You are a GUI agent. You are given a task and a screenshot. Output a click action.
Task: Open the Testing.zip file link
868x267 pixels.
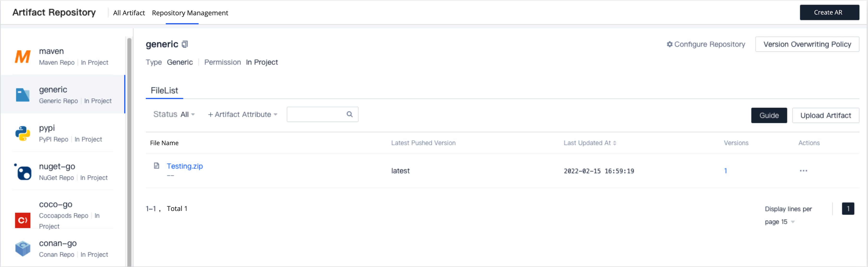coord(185,166)
